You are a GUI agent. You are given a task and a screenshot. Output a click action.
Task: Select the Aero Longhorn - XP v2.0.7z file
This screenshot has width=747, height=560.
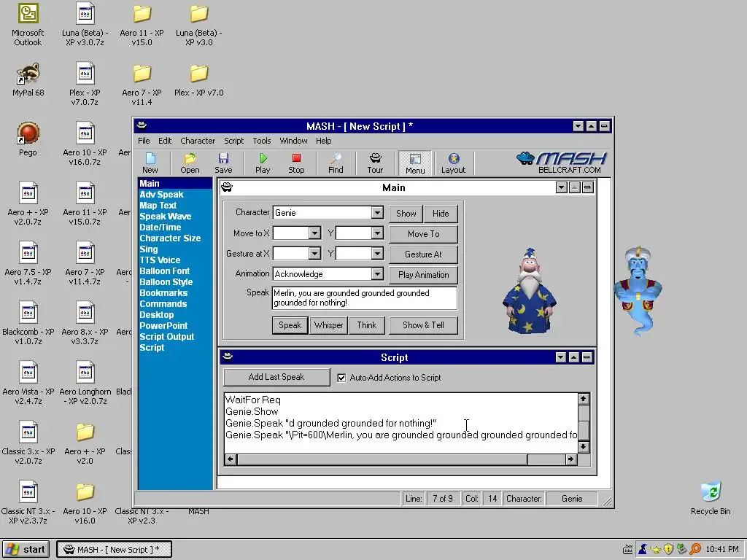pyautogui.click(x=85, y=384)
